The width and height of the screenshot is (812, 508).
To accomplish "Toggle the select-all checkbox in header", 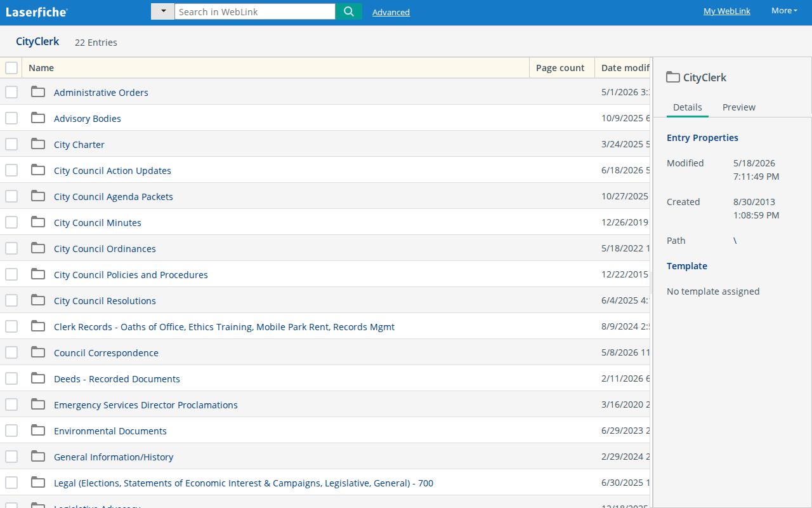I will click(11, 67).
